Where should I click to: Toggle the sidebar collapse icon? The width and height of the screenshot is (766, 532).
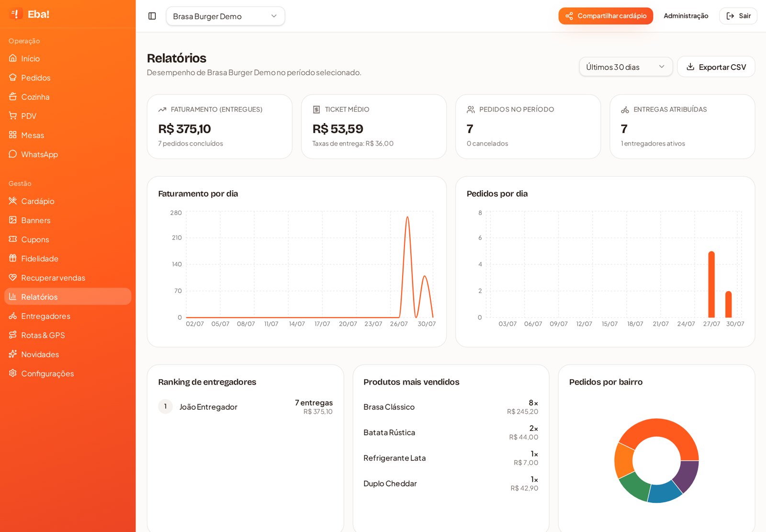152,16
